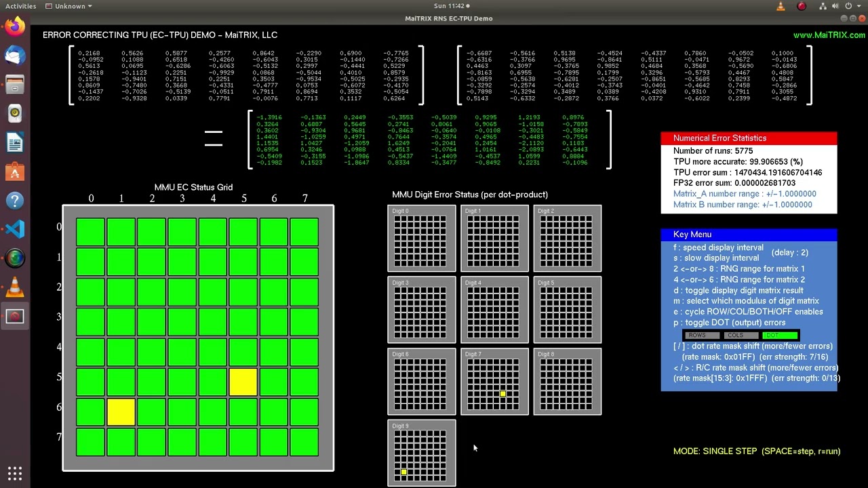
Task: Select the Digit 5 error status panel
Action: pos(568,310)
